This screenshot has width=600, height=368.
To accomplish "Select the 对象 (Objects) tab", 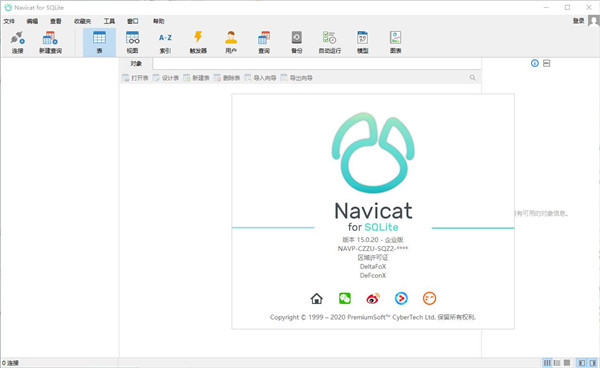I will 136,64.
